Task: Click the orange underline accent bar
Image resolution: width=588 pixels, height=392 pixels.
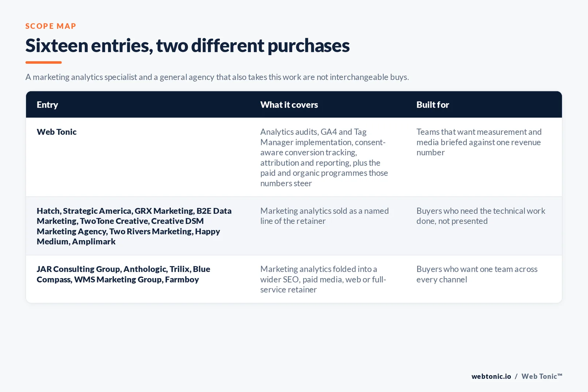Action: pyautogui.click(x=43, y=62)
